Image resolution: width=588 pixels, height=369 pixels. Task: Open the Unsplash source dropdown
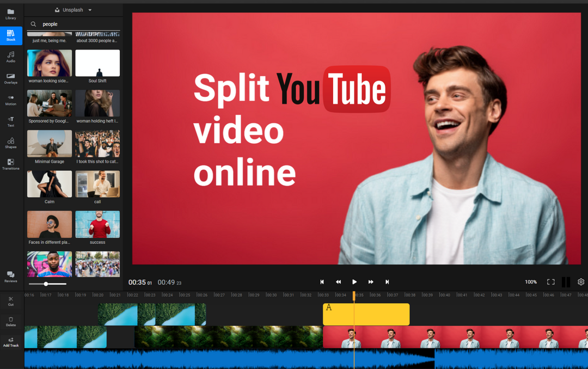pos(73,10)
